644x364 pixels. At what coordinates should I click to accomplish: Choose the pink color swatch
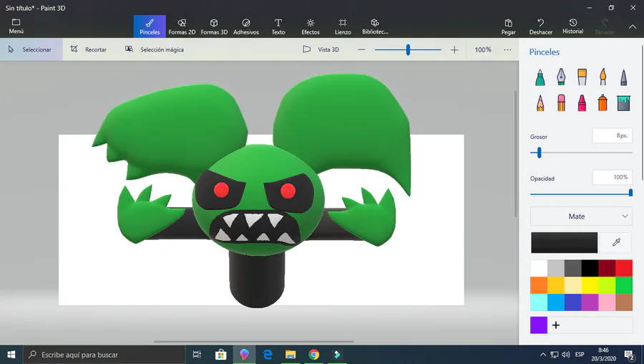coord(607,302)
